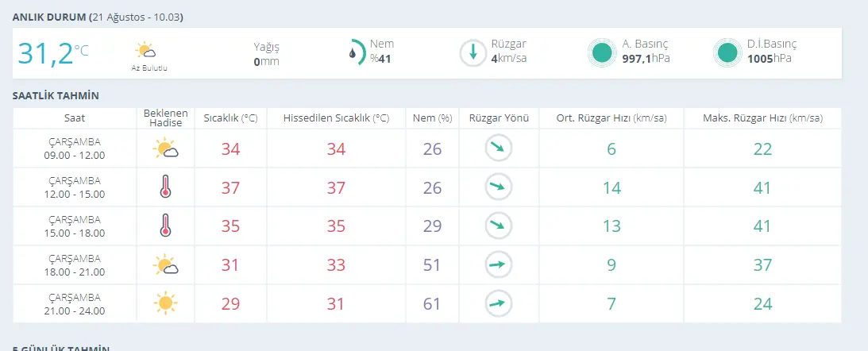868x351 pixels.
Task: Click the partly cloudy icon for 18.00 - 21.00
Action: pos(165,264)
